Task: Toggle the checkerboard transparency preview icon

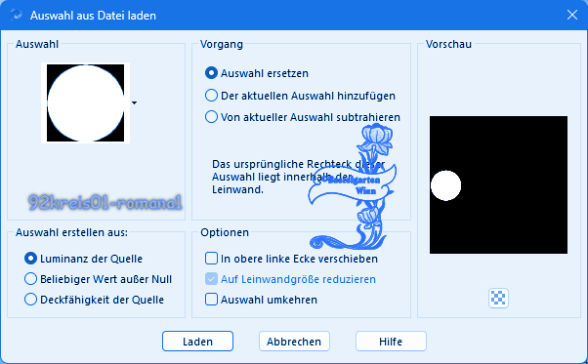Action: 498,298
